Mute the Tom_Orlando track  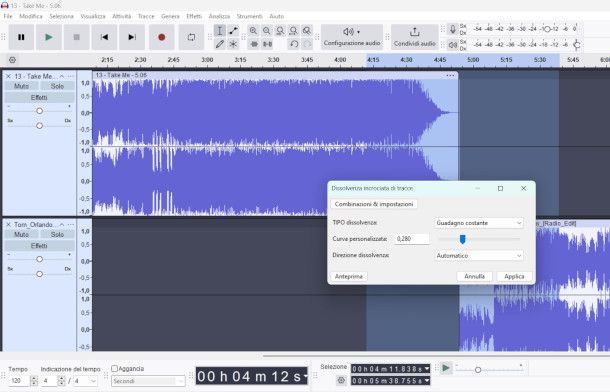21,234
